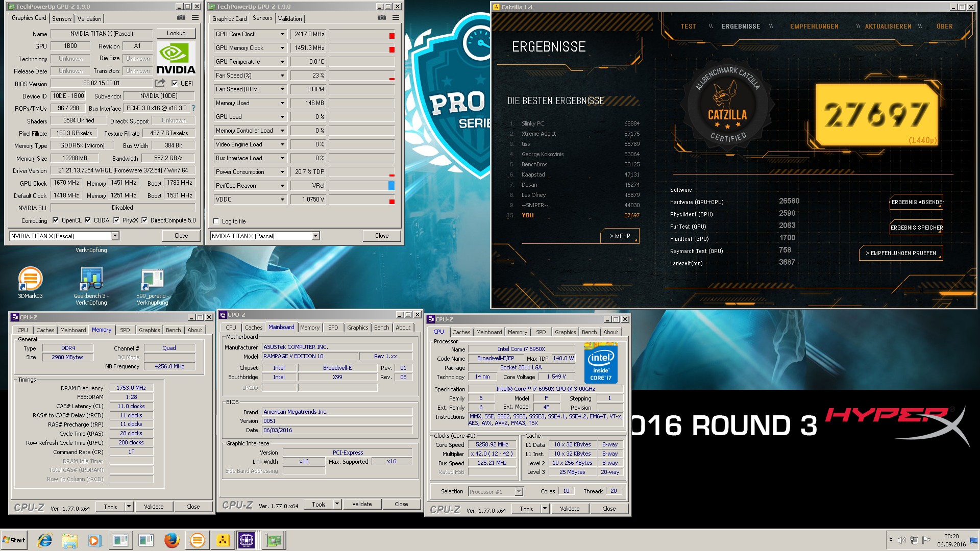This screenshot has height=551, width=980.
Task: Click the ERGEBNIS ABSENDEN button
Action: (917, 202)
